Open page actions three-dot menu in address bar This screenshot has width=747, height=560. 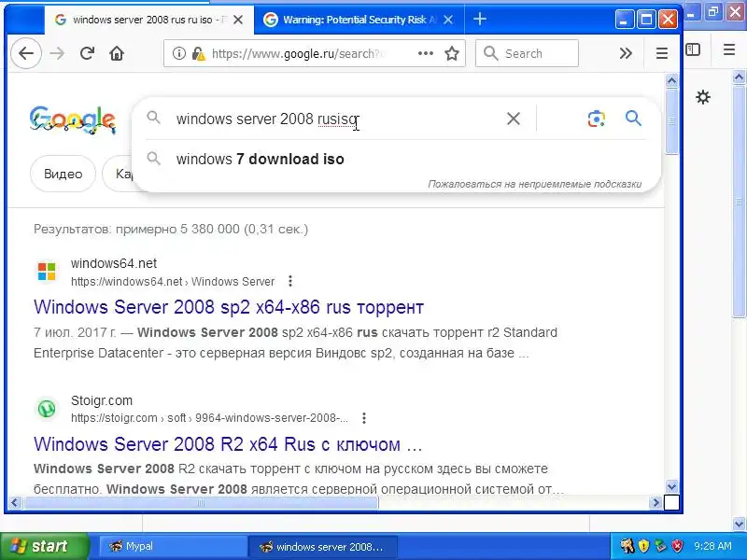(x=426, y=53)
